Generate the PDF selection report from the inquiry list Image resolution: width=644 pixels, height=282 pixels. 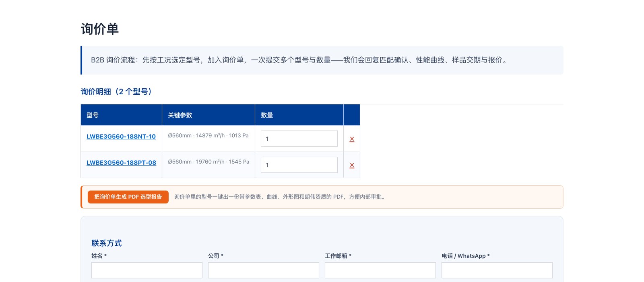128,197
